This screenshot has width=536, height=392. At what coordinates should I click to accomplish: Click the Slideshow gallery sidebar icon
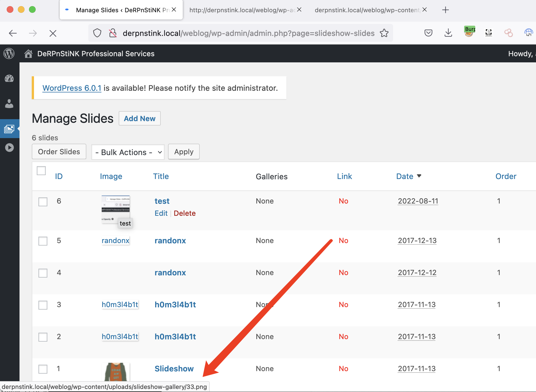pyautogui.click(x=9, y=129)
